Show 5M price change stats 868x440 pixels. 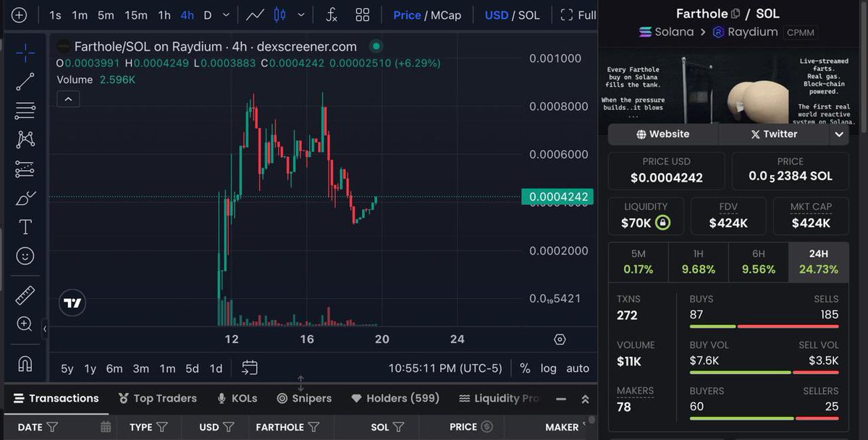click(x=639, y=263)
